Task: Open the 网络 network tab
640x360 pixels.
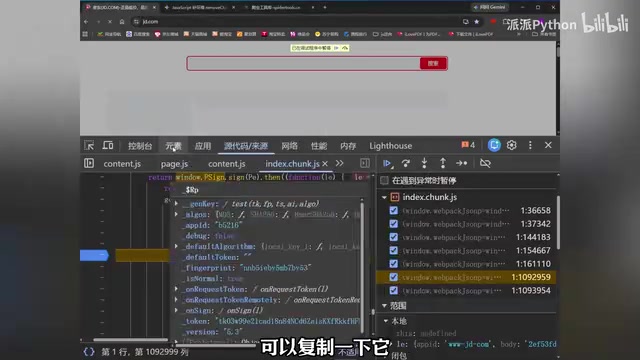Action: [289, 146]
